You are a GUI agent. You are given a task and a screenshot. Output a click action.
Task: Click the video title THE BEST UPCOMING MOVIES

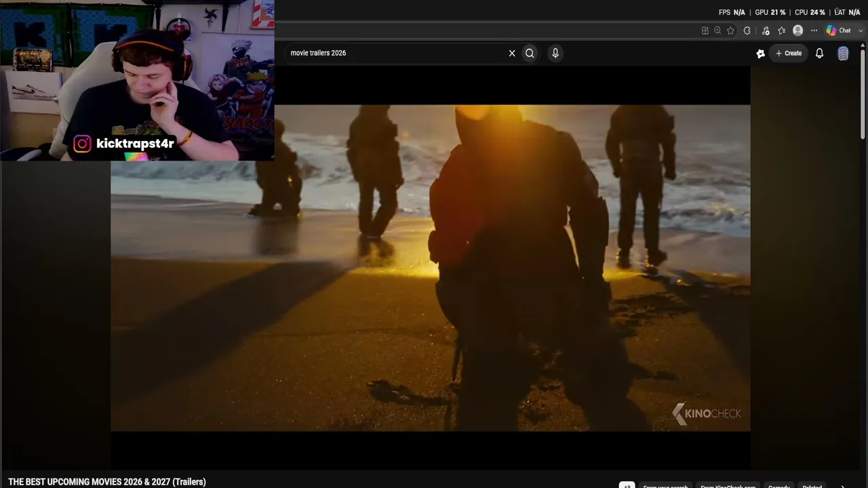click(107, 482)
